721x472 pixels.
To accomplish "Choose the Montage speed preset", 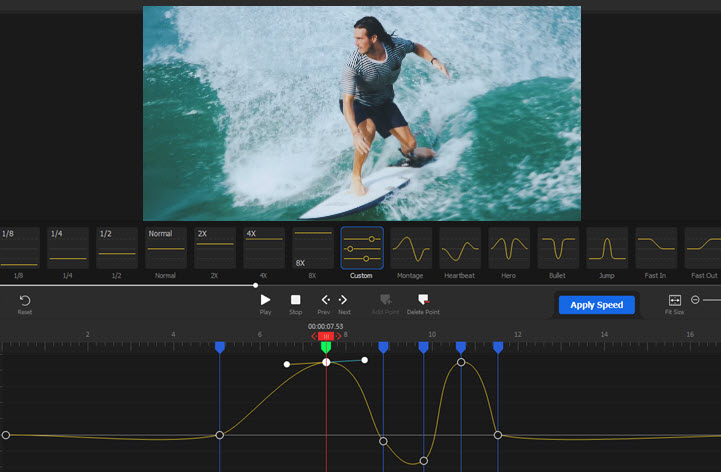I will [411, 248].
